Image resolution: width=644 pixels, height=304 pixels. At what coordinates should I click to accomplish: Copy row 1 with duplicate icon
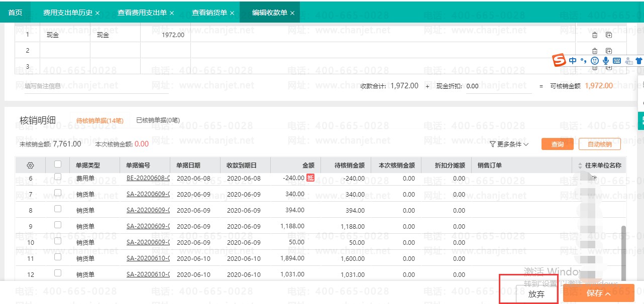(x=608, y=35)
